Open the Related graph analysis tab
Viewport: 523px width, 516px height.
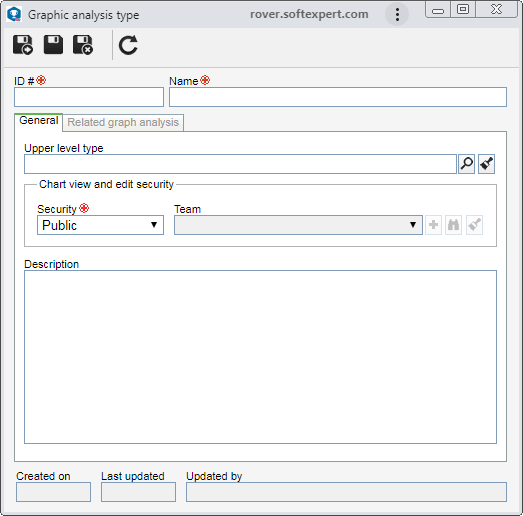(123, 122)
